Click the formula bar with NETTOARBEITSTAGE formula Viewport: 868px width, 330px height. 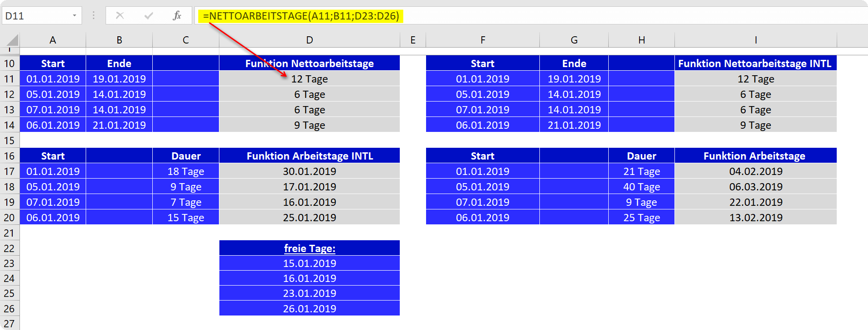[531, 16]
